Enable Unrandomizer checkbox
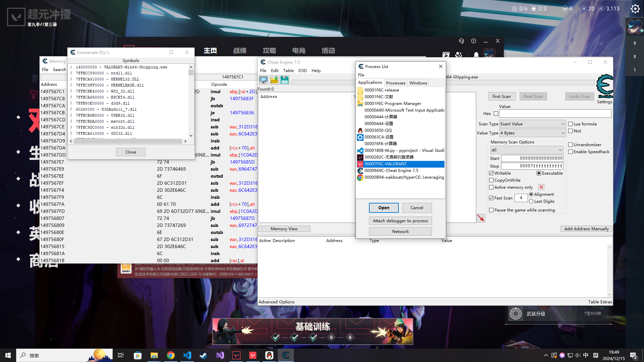The image size is (644, 362). pos(570,145)
